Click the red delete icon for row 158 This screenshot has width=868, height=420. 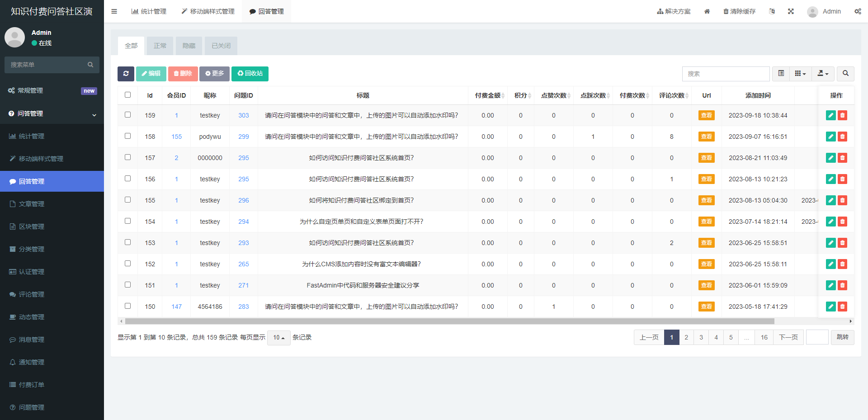click(842, 137)
